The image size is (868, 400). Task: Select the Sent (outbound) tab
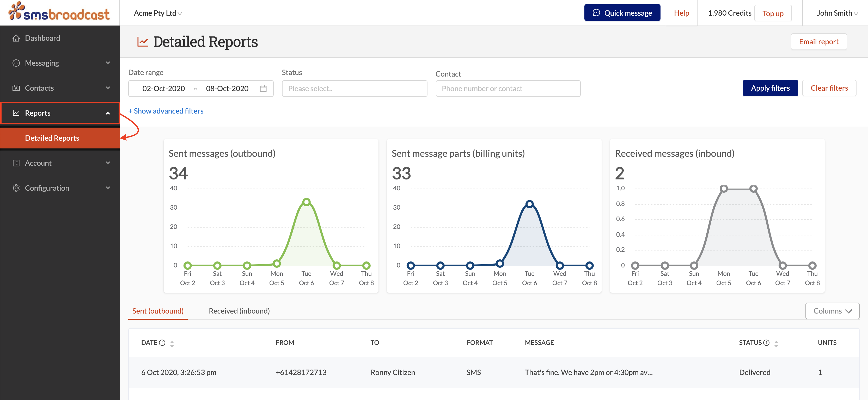158,311
